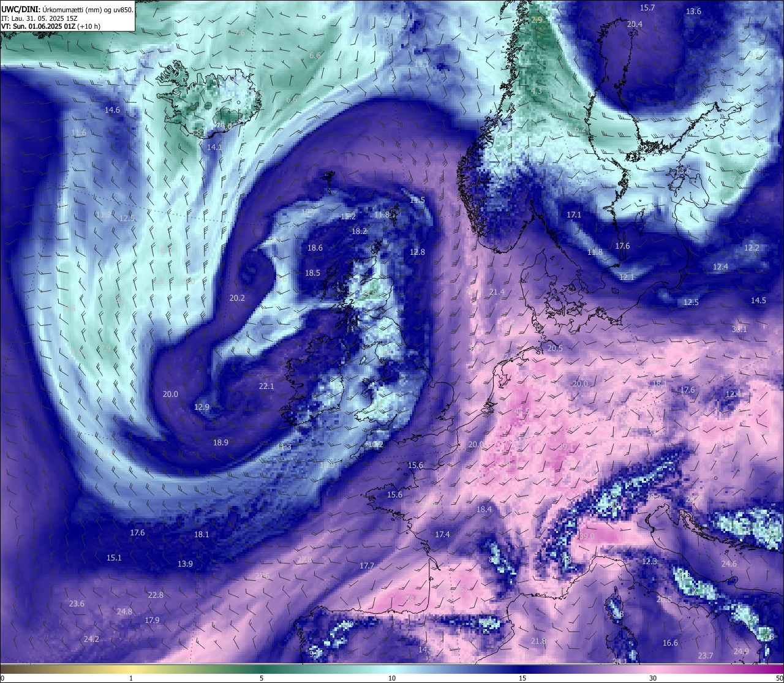Click the colour scale tick label 30
Viewport: 784px width, 683px height.
coord(653,678)
